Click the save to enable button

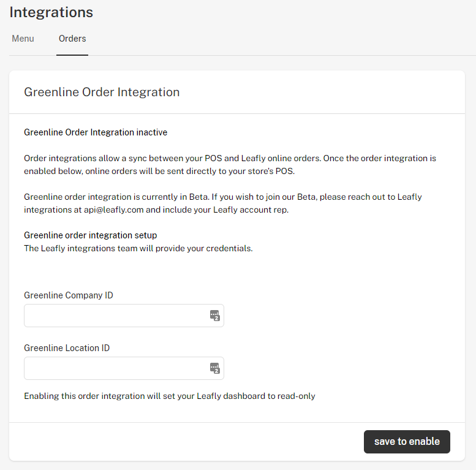tap(407, 441)
